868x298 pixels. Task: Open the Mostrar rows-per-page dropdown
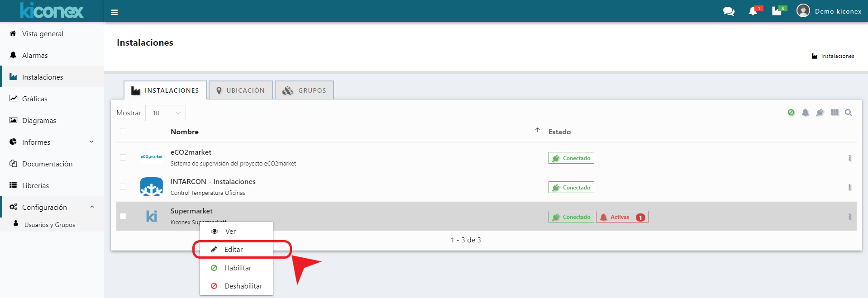click(166, 113)
